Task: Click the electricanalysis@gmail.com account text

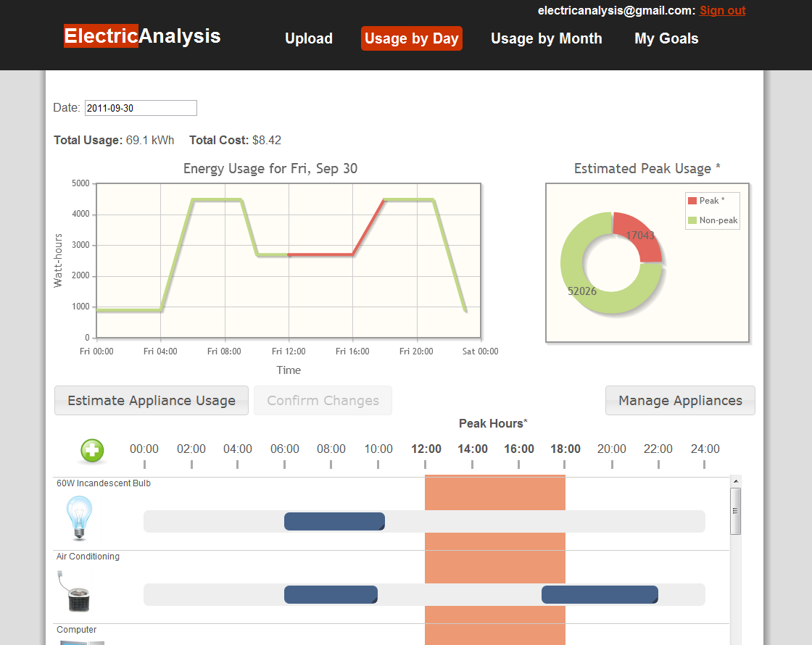Action: (616, 10)
